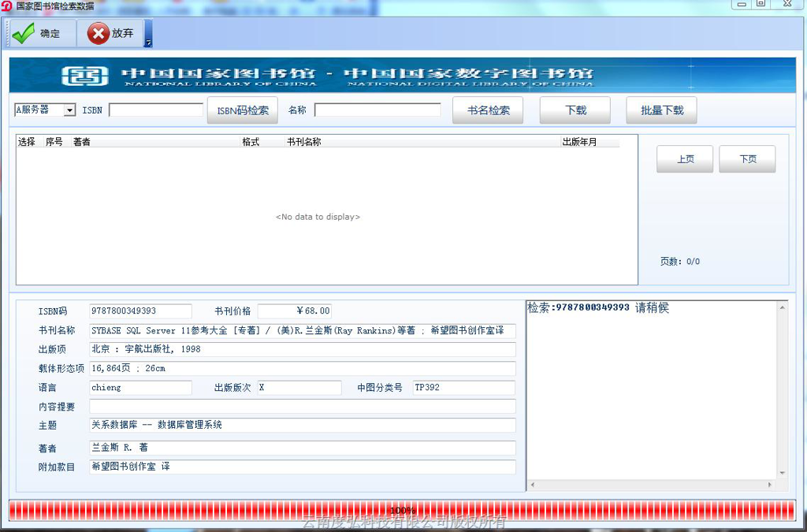Sort by the 书刊名称 column header
The height and width of the screenshot is (532, 807).
tap(303, 142)
